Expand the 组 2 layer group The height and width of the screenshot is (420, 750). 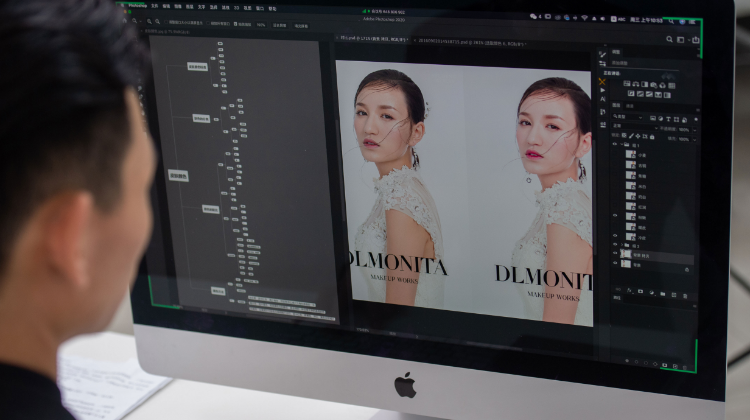coord(622,245)
